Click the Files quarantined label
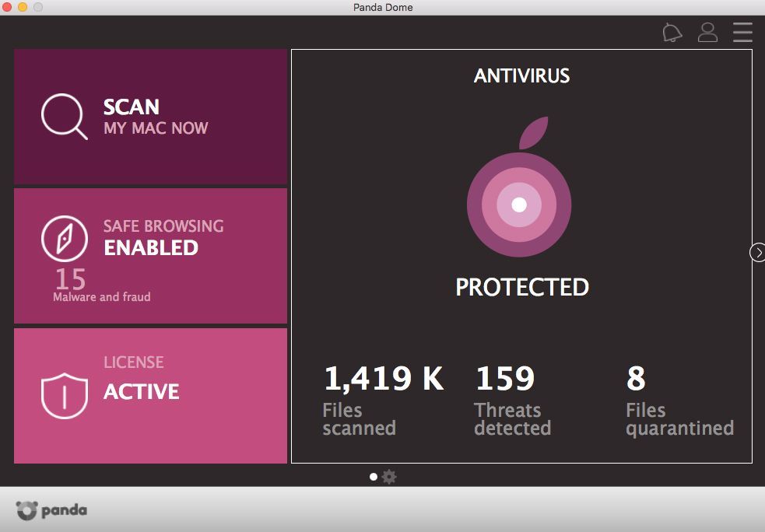Screen dimensions: 765x532 pos(679,420)
